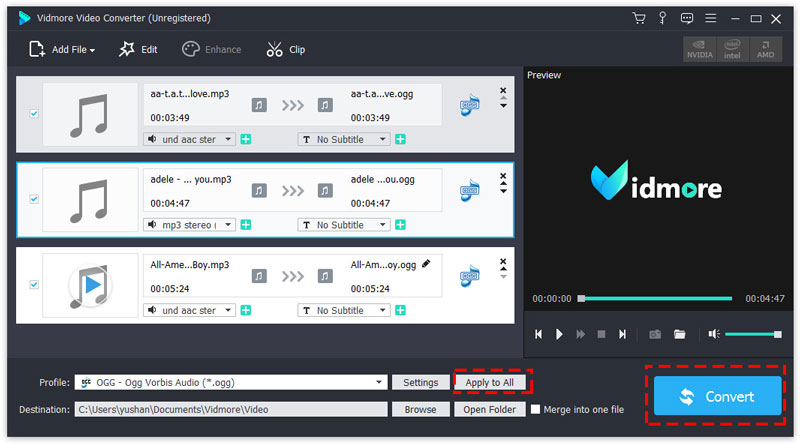Open the Edit toolbar item
Image resolution: width=800 pixels, height=444 pixels.
click(138, 49)
